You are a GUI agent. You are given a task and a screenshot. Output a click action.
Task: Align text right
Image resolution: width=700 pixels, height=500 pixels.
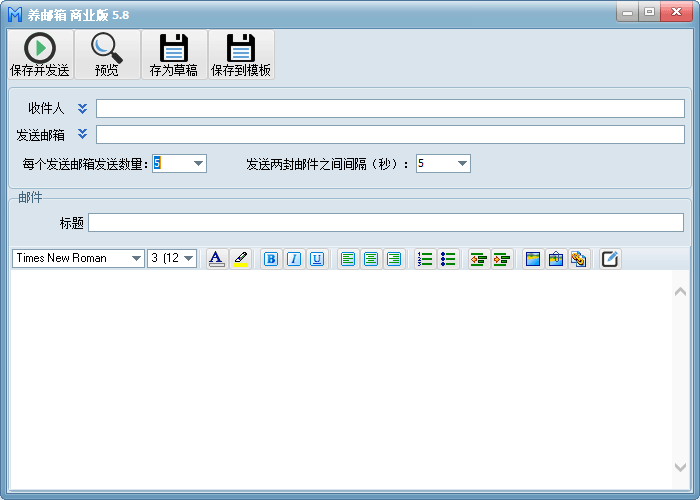tap(394, 259)
